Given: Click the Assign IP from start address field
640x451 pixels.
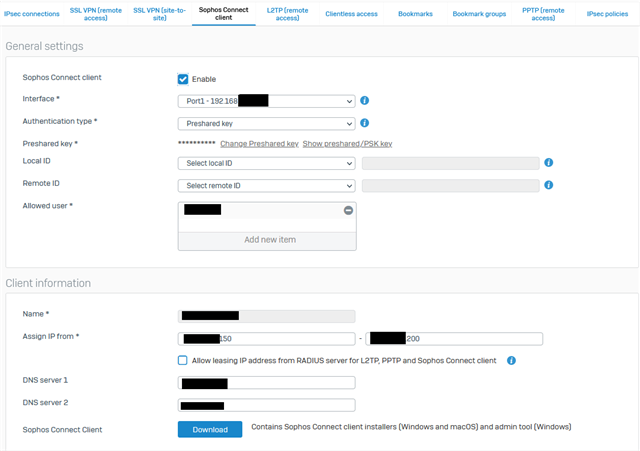Looking at the screenshot, I should click(x=267, y=339).
